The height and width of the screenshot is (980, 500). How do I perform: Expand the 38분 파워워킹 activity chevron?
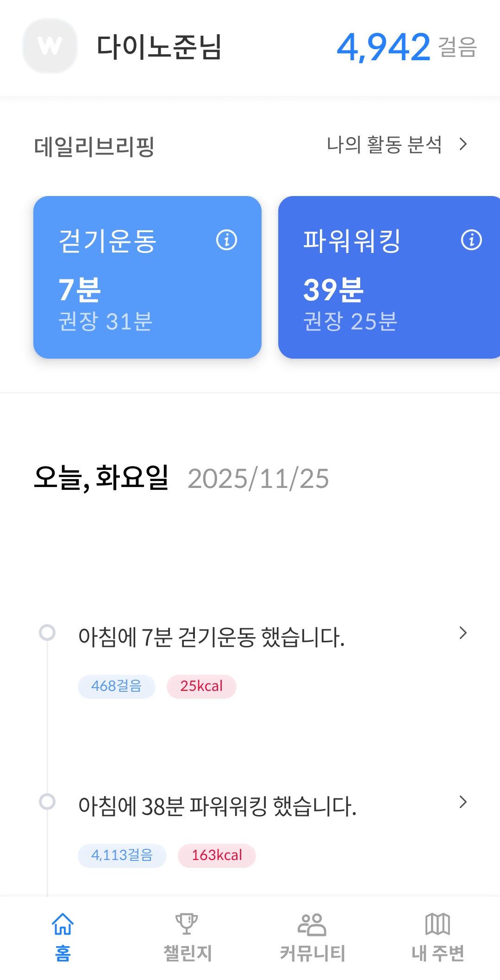[x=462, y=802]
